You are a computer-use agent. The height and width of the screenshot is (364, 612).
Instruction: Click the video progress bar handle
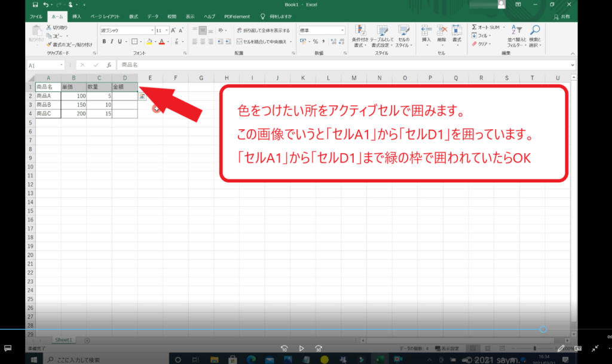tap(543, 329)
